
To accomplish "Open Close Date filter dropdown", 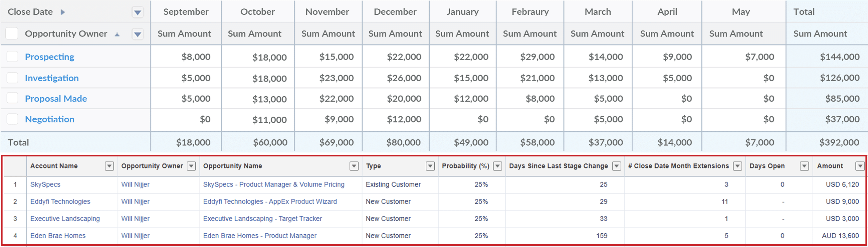I will coord(137,12).
